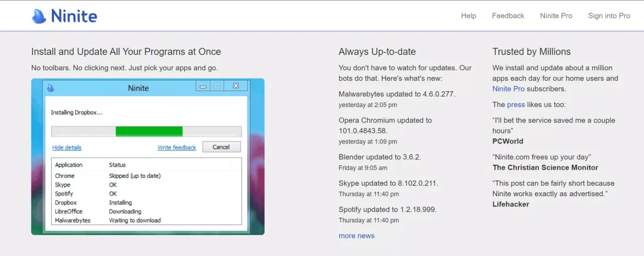
Task: Click the Ninite installer screenshot image
Action: pyautogui.click(x=148, y=157)
